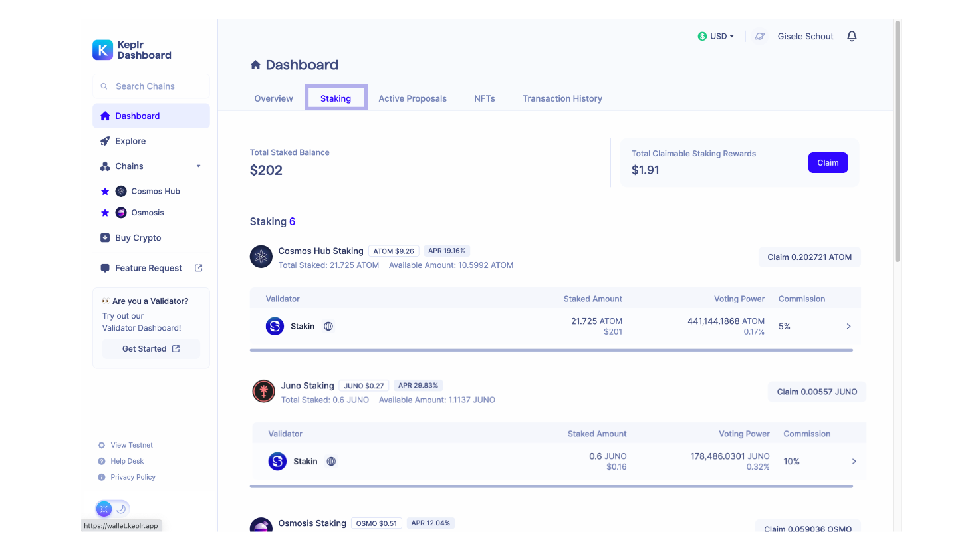Open the NFTs tab
980x552 pixels.
(485, 98)
